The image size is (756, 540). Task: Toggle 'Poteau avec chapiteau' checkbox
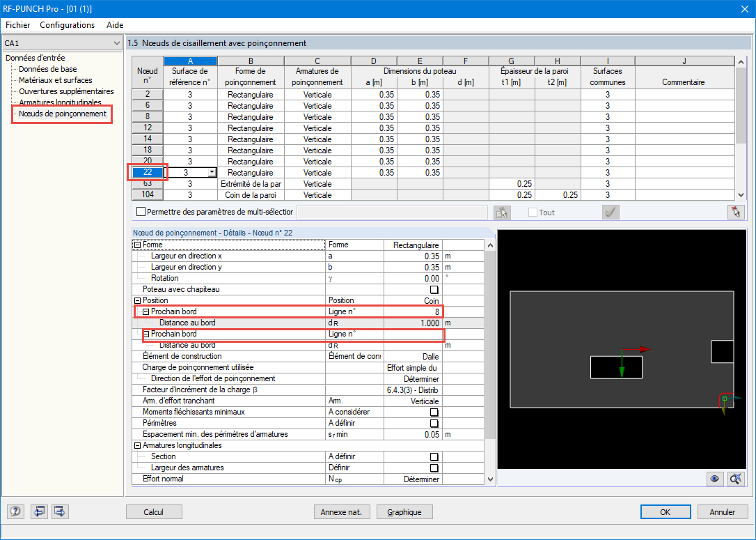[x=434, y=290]
